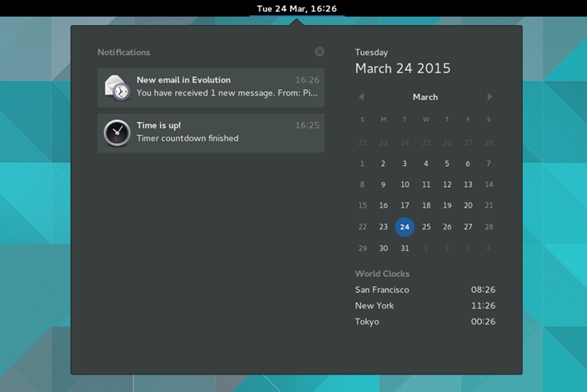Click the 16:26 email notification timestamp
587x392 pixels.
[x=308, y=80]
